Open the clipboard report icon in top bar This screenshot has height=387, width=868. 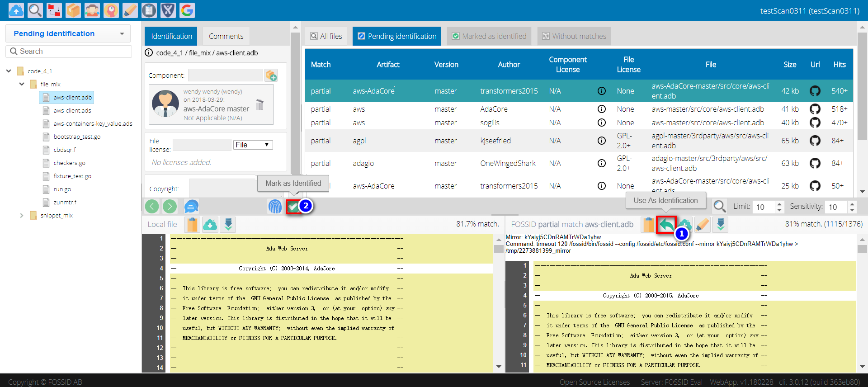pyautogui.click(x=149, y=10)
